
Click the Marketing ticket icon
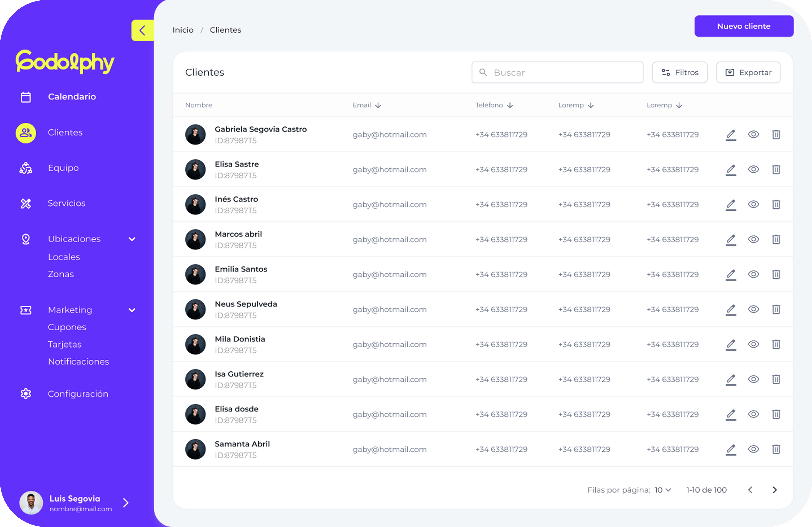pyautogui.click(x=26, y=310)
